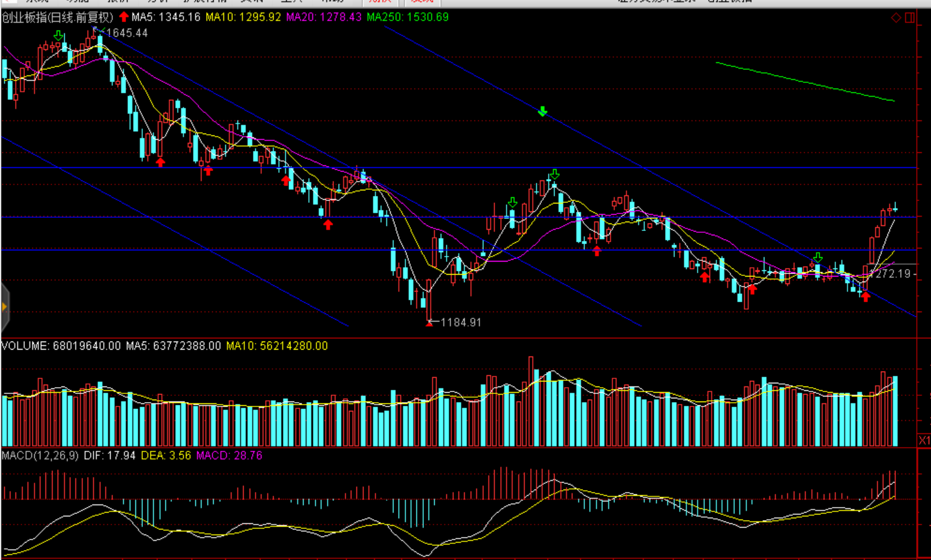Click the VOLUME indicator label
Screen dimensions: 931x560
click(x=25, y=345)
